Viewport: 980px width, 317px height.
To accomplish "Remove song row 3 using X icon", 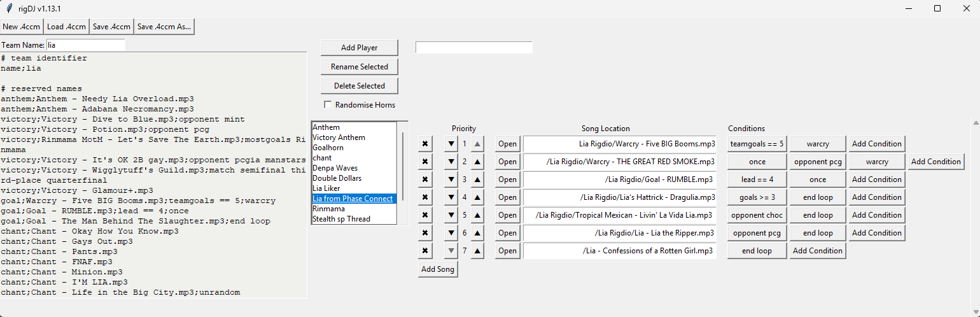I will click(x=425, y=180).
